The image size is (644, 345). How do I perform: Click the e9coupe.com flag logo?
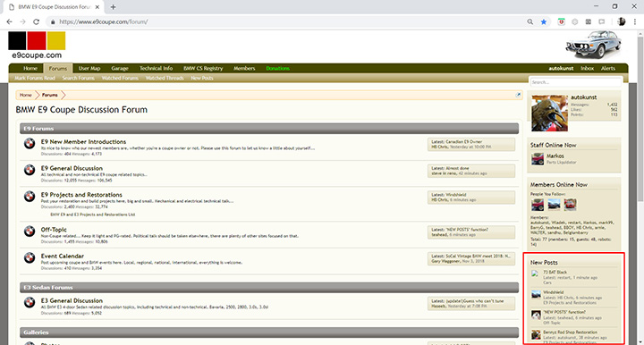click(x=37, y=45)
